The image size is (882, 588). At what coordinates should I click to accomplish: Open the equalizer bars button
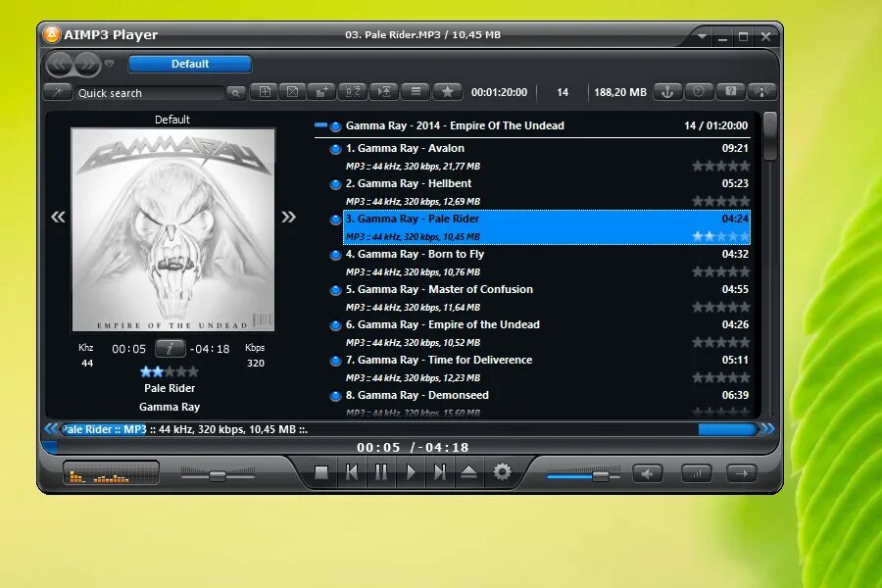[x=697, y=473]
